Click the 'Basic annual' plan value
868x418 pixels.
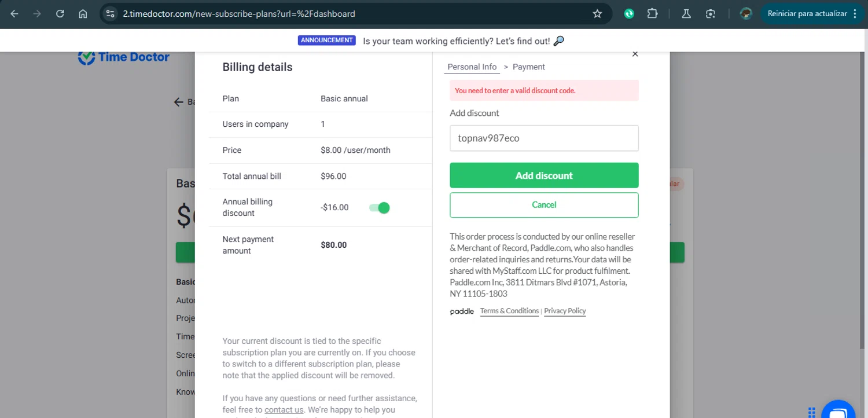(344, 99)
